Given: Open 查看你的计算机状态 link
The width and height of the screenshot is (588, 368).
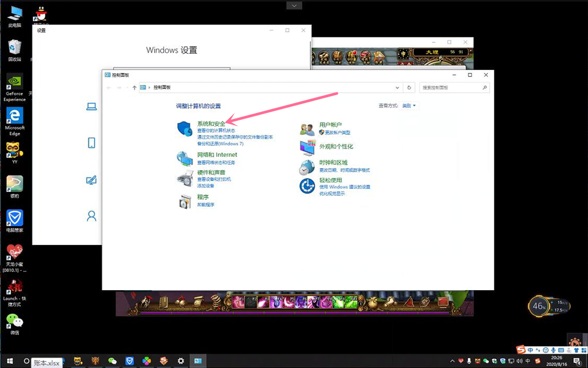Looking at the screenshot, I should (x=216, y=130).
